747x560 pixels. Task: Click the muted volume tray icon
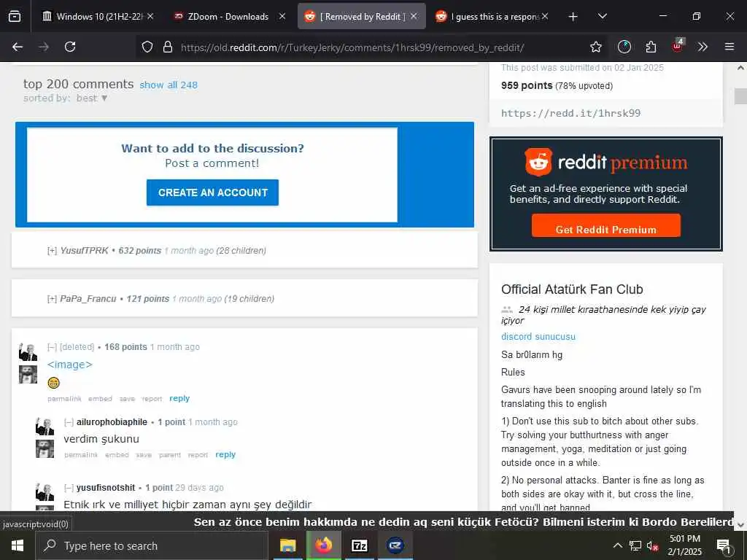[x=653, y=546]
